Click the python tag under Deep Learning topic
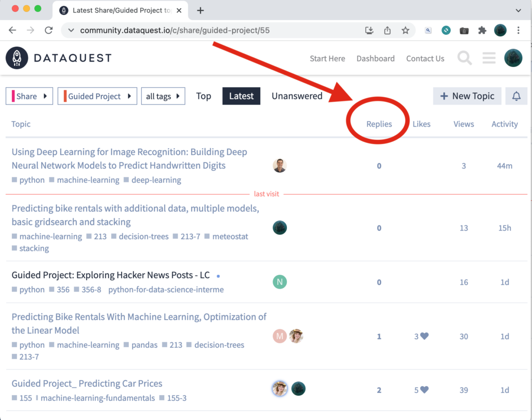This screenshot has width=532, height=420. pos(32,180)
